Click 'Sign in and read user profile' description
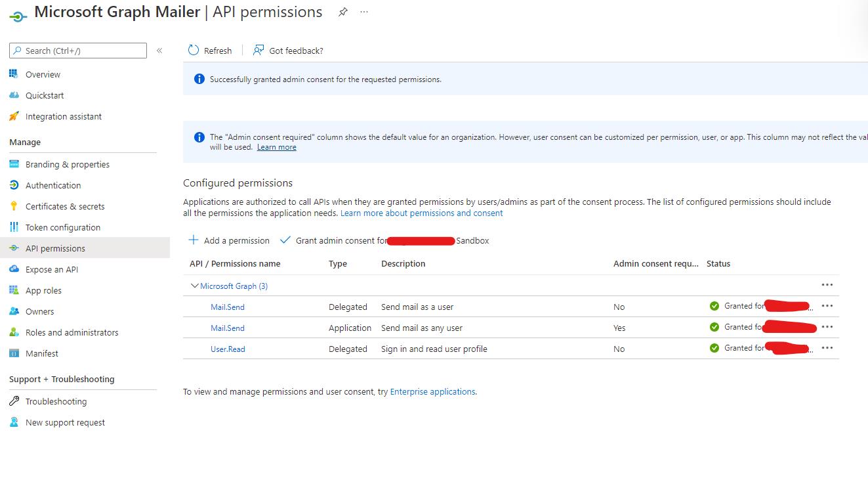868x501 pixels. pyautogui.click(x=434, y=349)
